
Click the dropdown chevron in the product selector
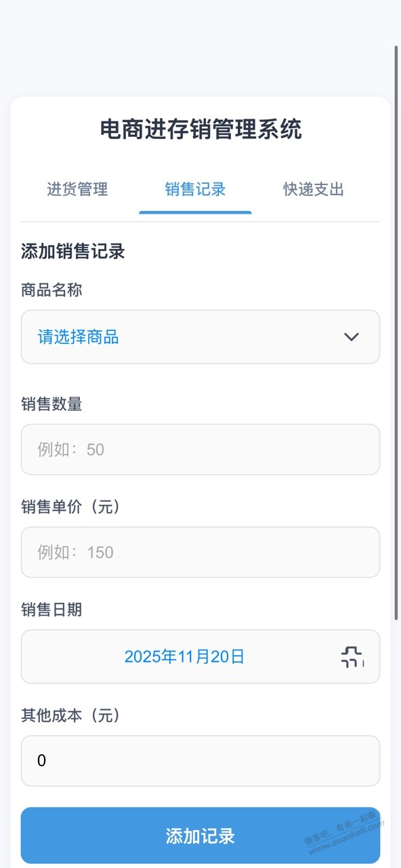(351, 337)
